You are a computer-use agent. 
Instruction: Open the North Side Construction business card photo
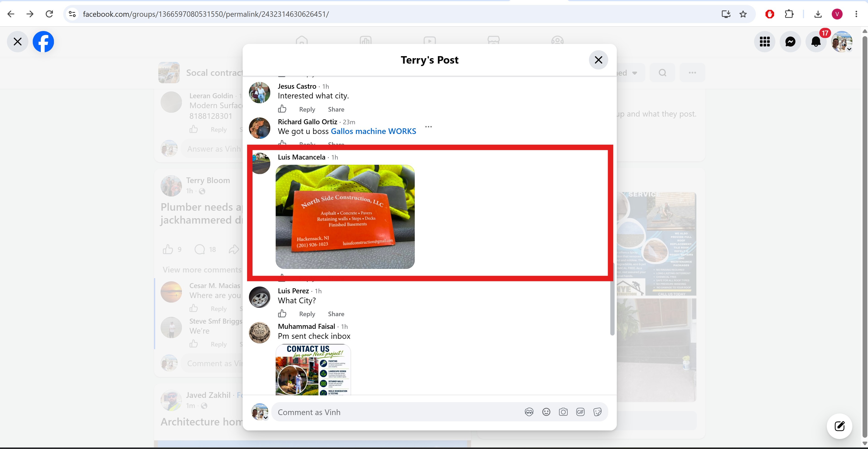coord(345,216)
